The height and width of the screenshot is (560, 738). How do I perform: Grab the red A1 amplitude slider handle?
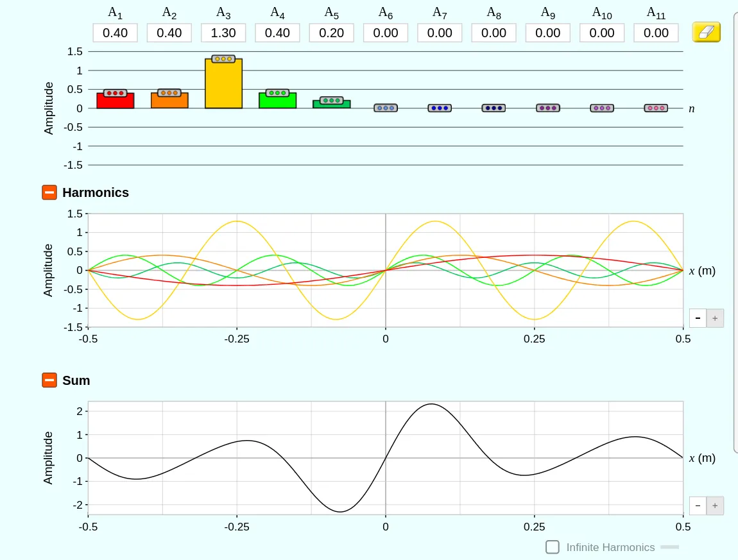pos(116,93)
